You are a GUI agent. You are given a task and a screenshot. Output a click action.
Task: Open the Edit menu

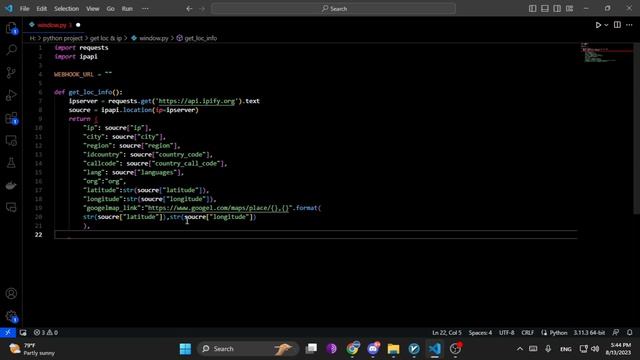pyautogui.click(x=41, y=9)
